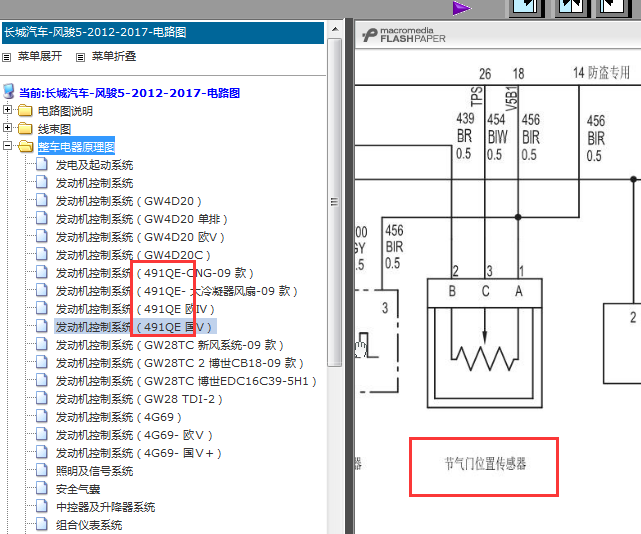
Task: Click page icon beside 发动机控制系统 (4G69)
Action: (x=42, y=416)
